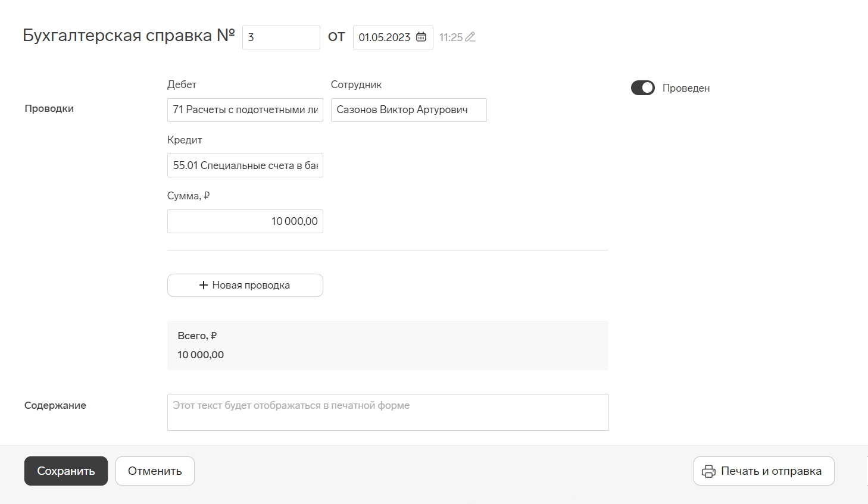Click the Дебет label
868x504 pixels.
pyautogui.click(x=182, y=84)
